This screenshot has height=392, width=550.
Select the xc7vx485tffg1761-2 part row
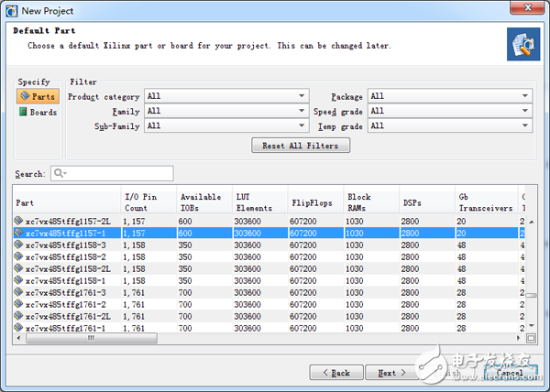pos(64,304)
